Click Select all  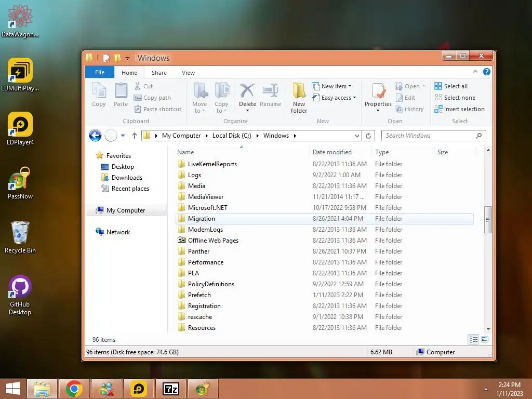point(451,86)
